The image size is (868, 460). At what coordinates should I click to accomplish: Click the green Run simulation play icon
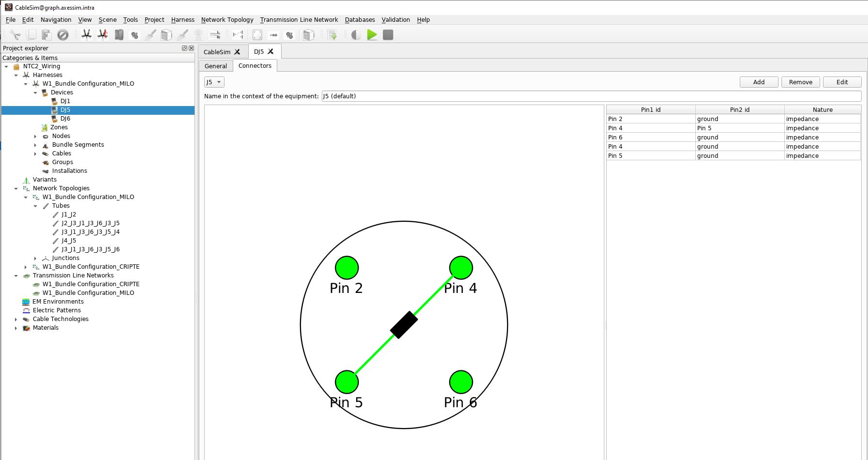(372, 35)
